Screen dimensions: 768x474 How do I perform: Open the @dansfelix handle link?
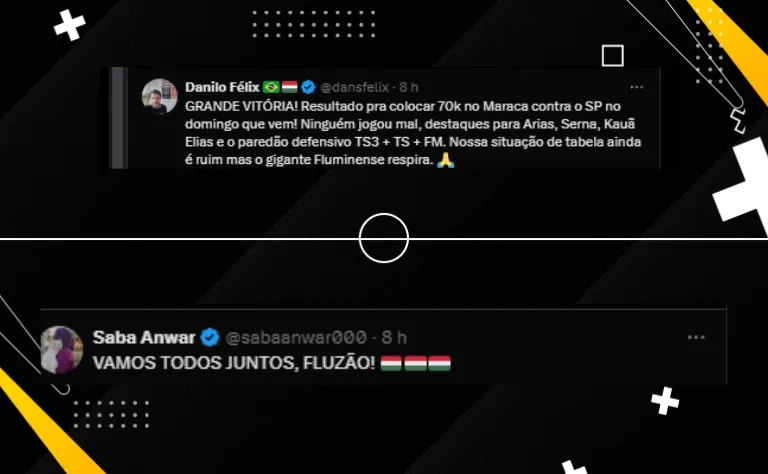coord(354,87)
